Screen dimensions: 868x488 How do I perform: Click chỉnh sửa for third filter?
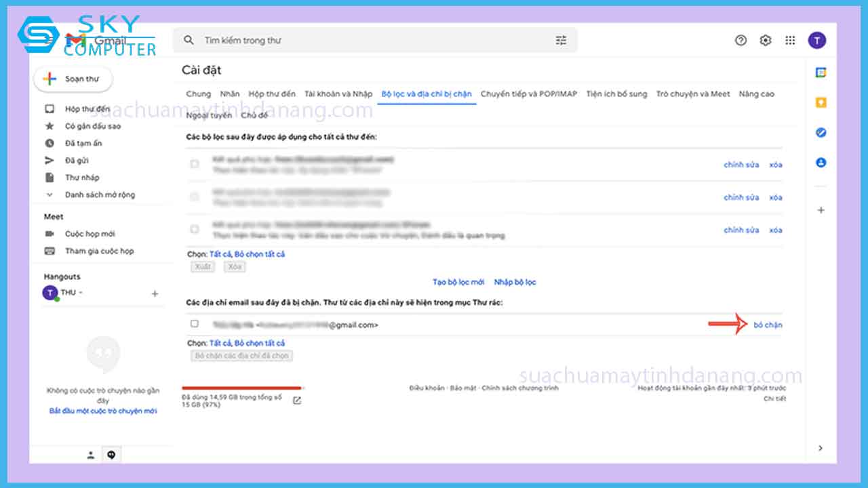tap(741, 230)
